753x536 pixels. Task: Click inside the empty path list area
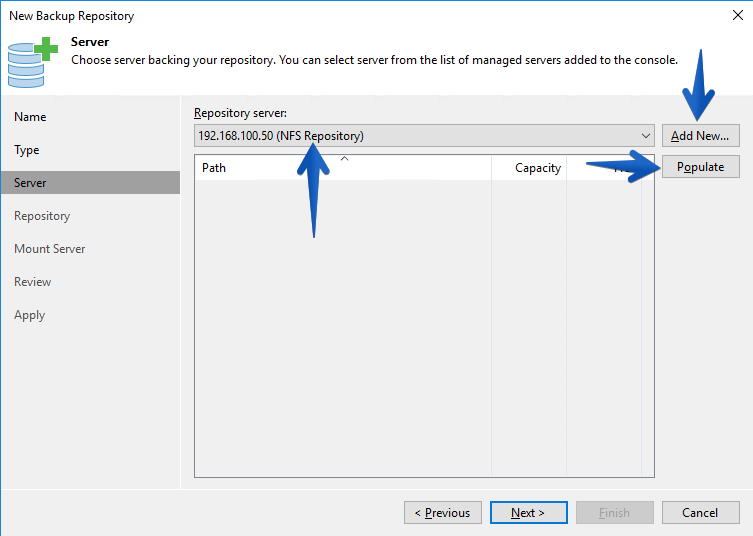424,328
